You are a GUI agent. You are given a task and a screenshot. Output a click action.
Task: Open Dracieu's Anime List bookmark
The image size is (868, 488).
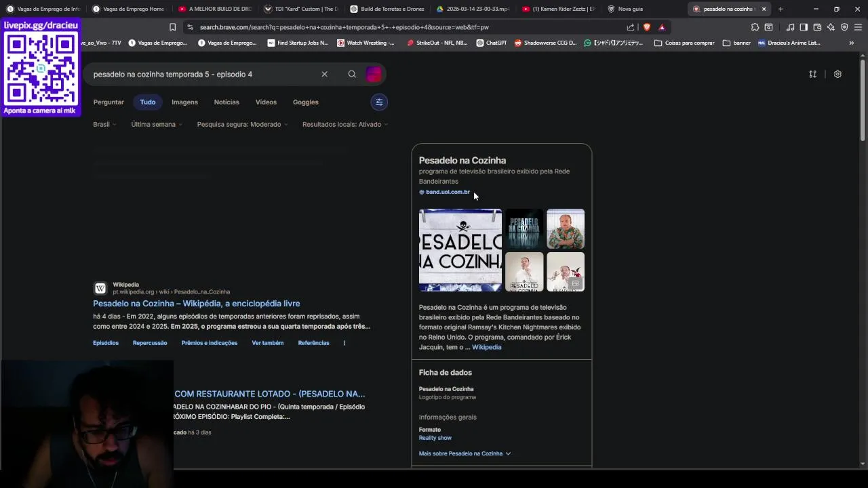789,43
